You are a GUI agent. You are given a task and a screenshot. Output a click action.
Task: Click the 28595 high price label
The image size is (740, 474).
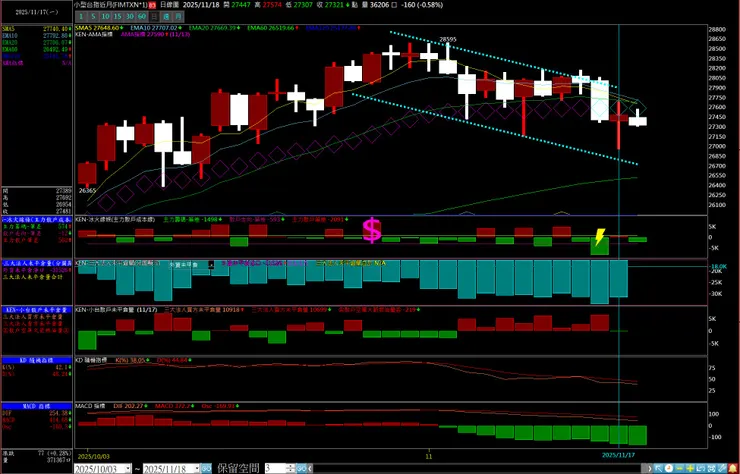click(448, 40)
